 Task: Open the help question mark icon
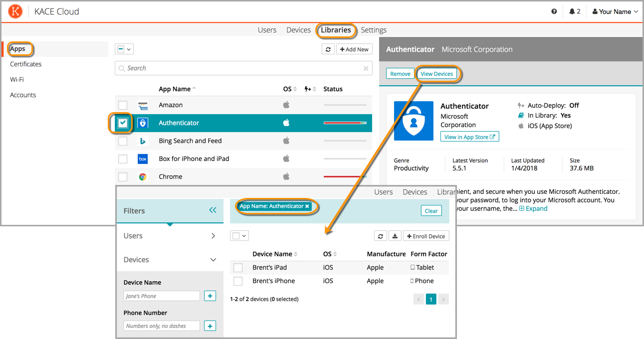[554, 11]
